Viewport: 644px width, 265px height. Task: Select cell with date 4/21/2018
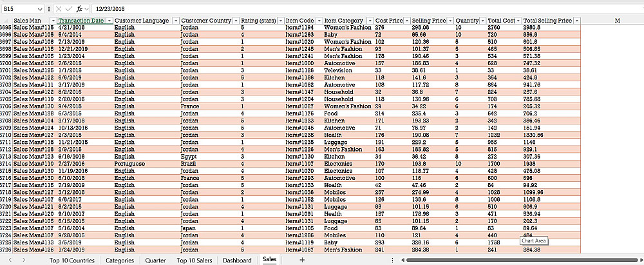click(85, 28)
